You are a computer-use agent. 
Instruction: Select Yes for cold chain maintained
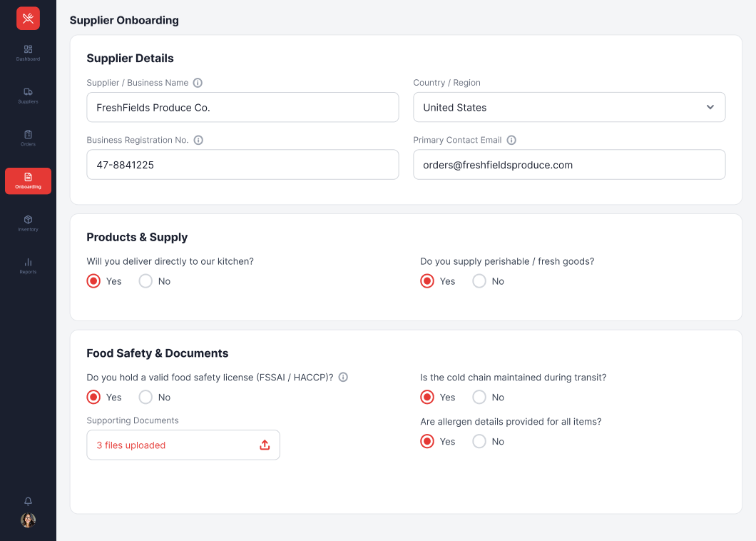(427, 397)
